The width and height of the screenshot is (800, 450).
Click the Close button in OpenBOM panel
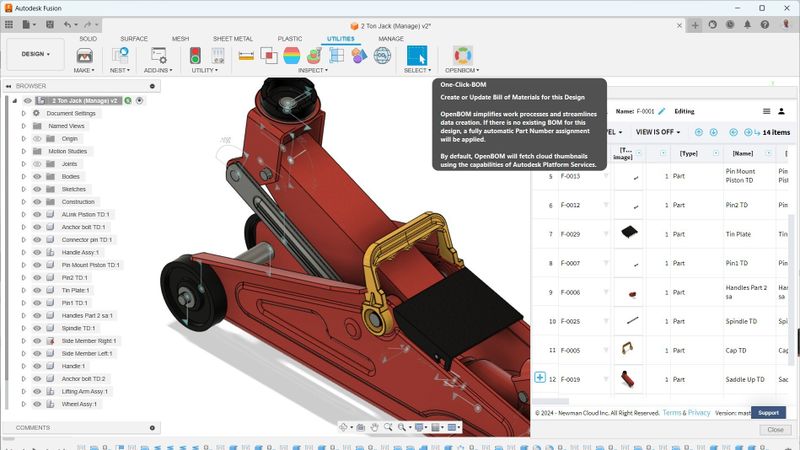(x=775, y=430)
